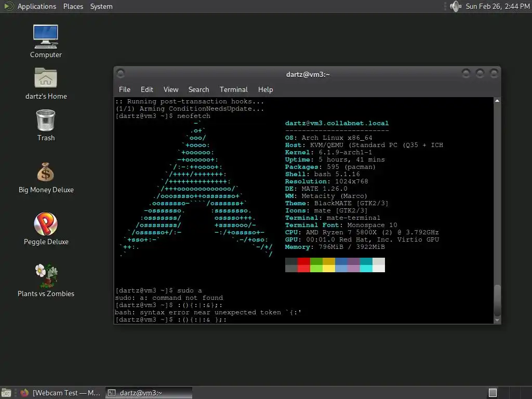Screen dimensions: 532x399
Task: Click the Theme: BlackMATE line
Action: [337, 203]
